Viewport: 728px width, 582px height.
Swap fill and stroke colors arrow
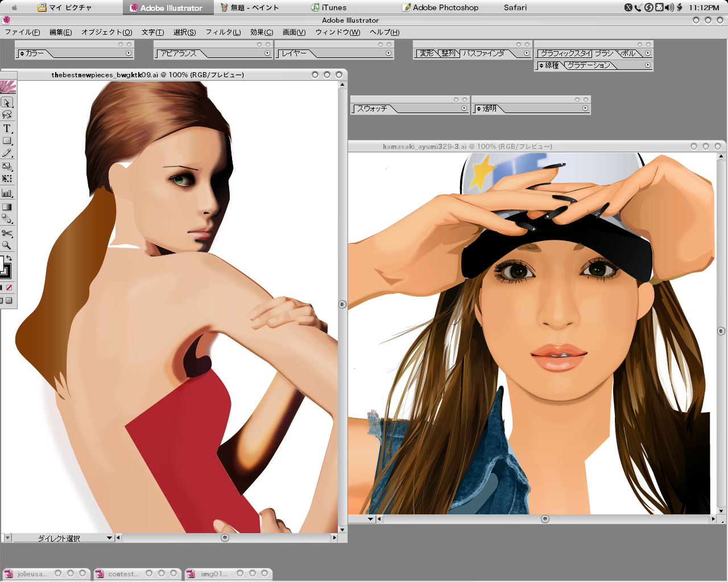pyautogui.click(x=9, y=259)
